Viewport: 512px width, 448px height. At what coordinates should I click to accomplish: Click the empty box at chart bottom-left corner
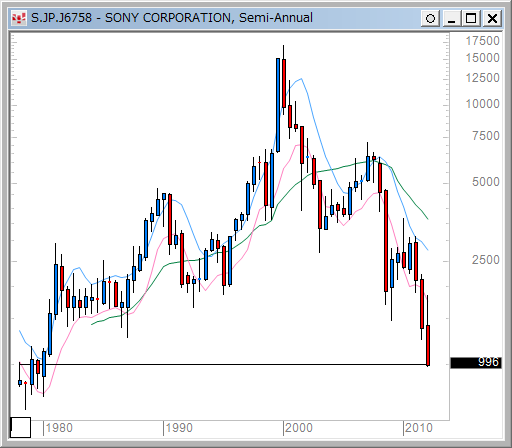click(x=21, y=427)
